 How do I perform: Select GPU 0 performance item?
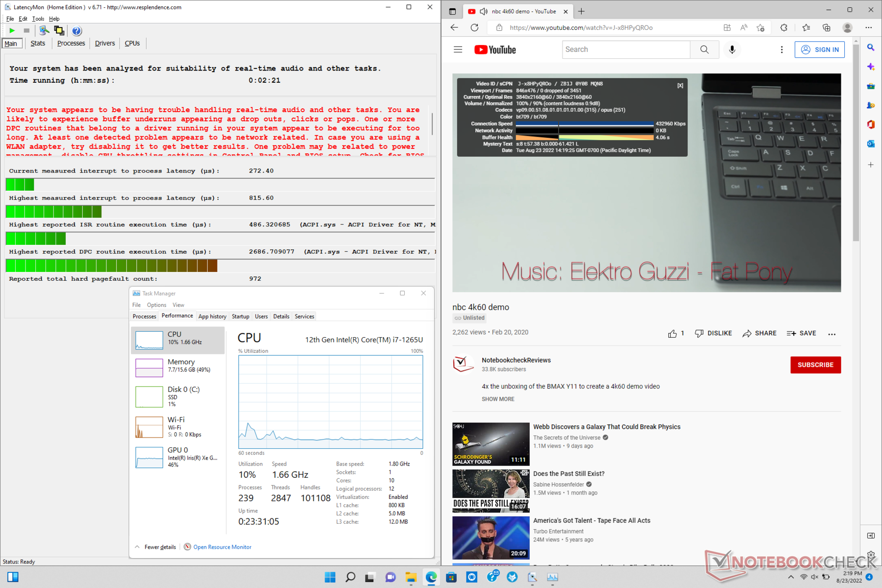(x=178, y=457)
